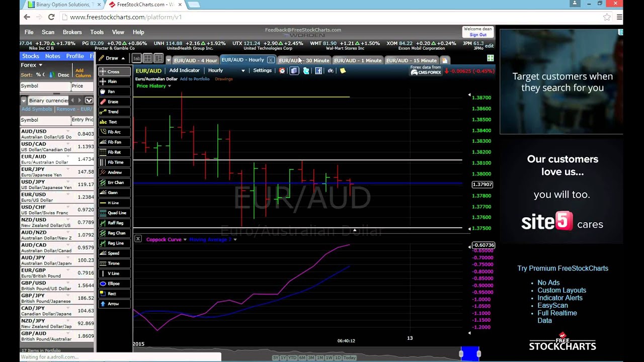Screen dimensions: 644x362
Task: Open the Hourly timeframe dropdown
Action: coord(243,71)
